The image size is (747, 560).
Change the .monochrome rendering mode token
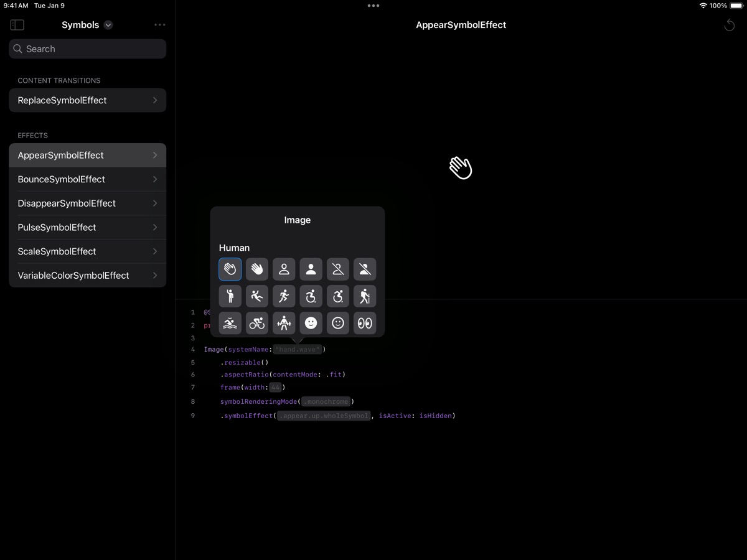[326, 402]
